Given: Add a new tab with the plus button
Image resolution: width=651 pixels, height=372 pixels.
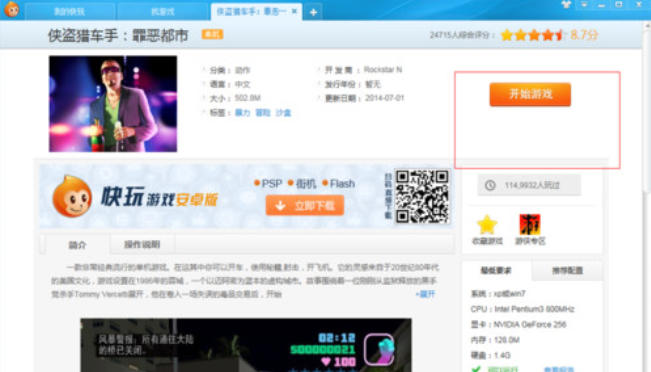Looking at the screenshot, I should coord(313,12).
